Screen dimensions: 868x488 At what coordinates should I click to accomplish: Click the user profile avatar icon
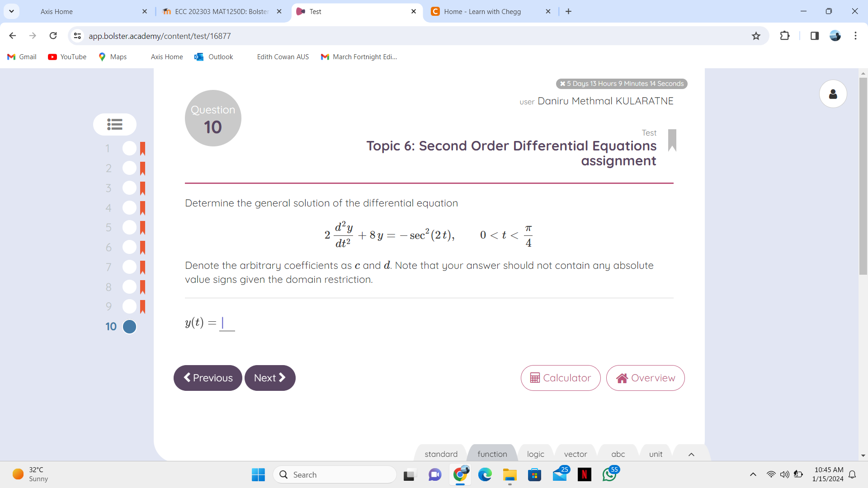click(x=833, y=94)
